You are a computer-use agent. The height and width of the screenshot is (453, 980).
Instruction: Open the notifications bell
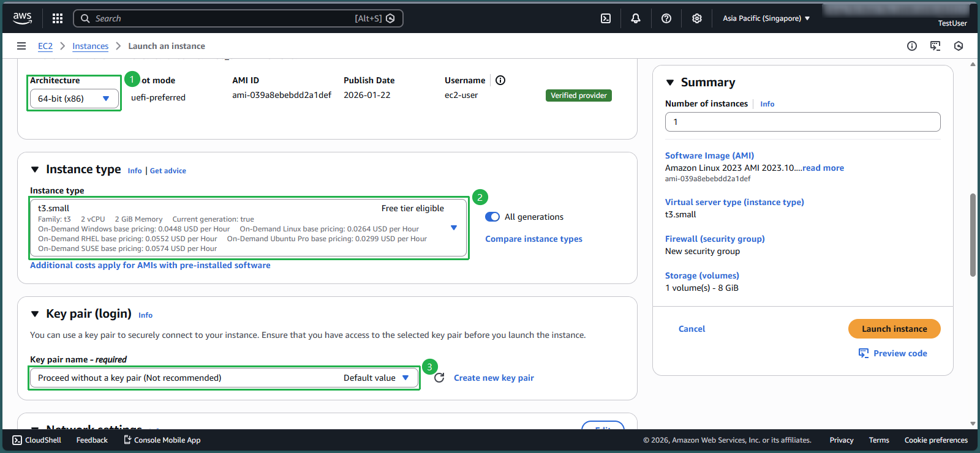click(x=636, y=18)
